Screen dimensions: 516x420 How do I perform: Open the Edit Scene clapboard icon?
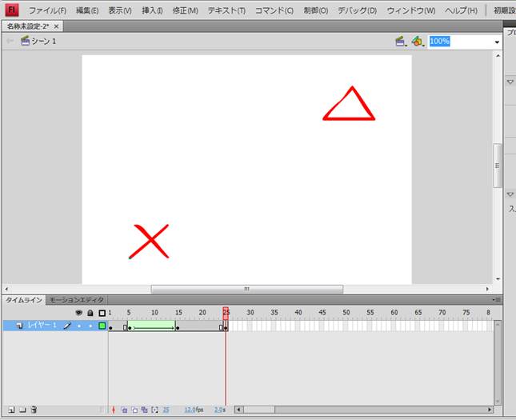click(401, 41)
